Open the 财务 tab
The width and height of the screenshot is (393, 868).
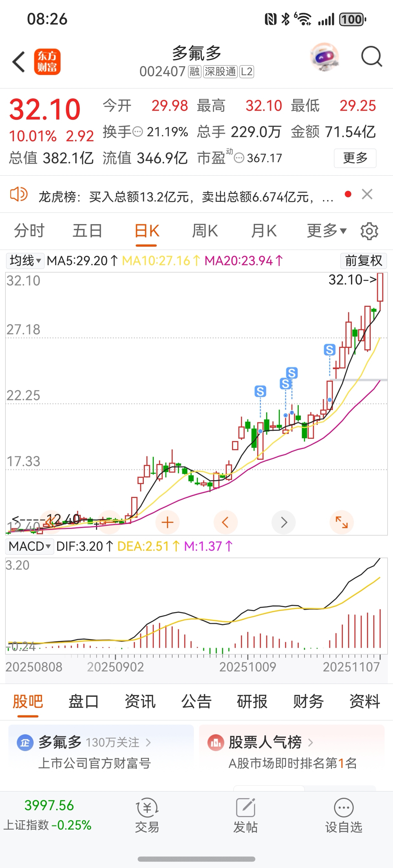308,702
